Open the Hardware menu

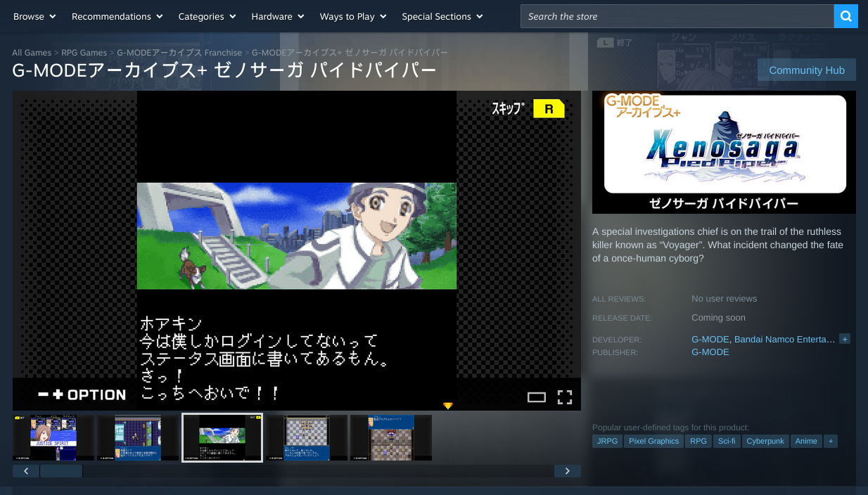click(x=277, y=16)
